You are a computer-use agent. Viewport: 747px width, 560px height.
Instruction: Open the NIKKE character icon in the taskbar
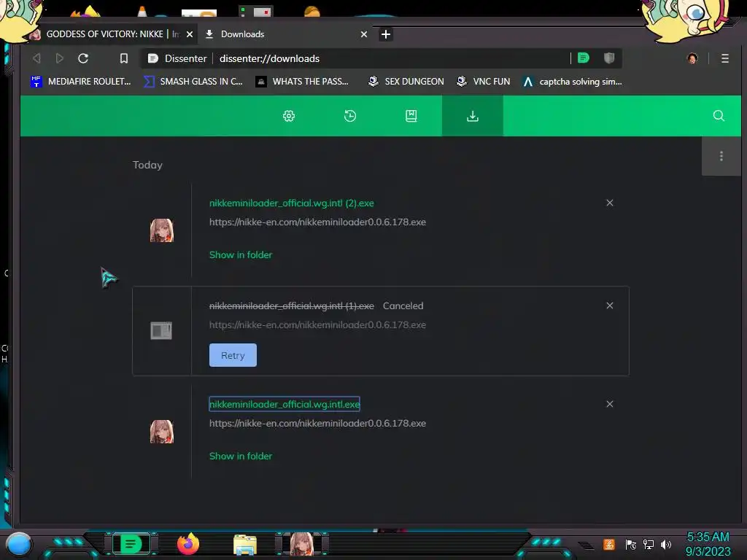coord(302,544)
